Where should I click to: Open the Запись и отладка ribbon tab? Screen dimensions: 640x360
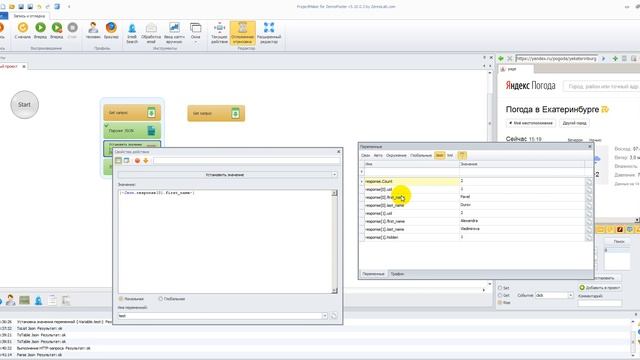click(29, 16)
